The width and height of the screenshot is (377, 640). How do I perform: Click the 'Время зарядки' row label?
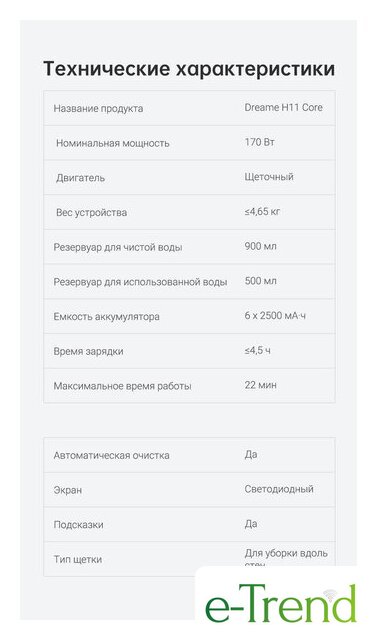(89, 351)
